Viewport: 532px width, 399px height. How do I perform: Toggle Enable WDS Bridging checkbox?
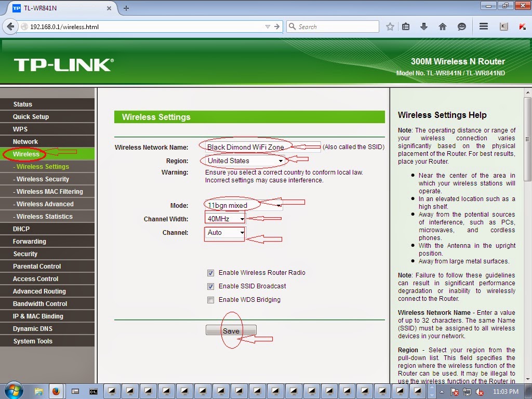211,300
